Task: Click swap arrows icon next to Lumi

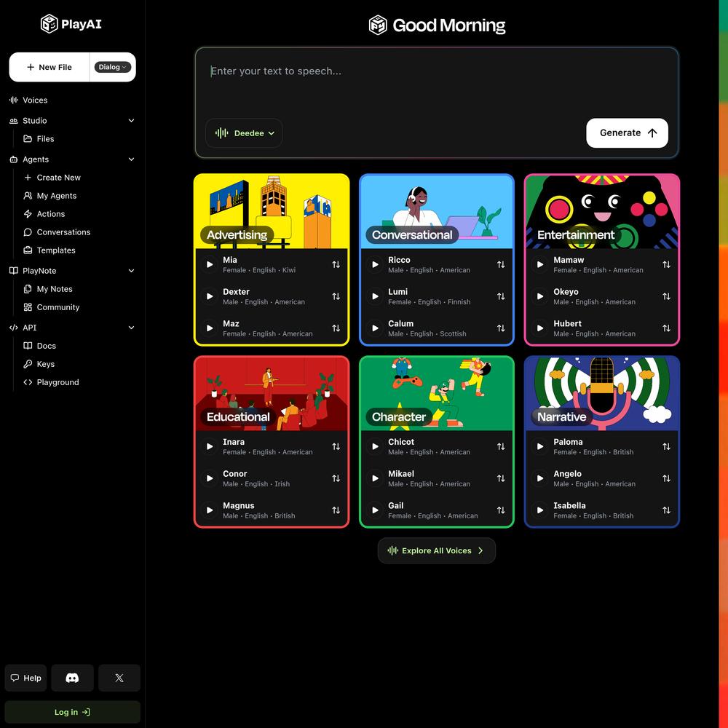Action: pyautogui.click(x=501, y=296)
